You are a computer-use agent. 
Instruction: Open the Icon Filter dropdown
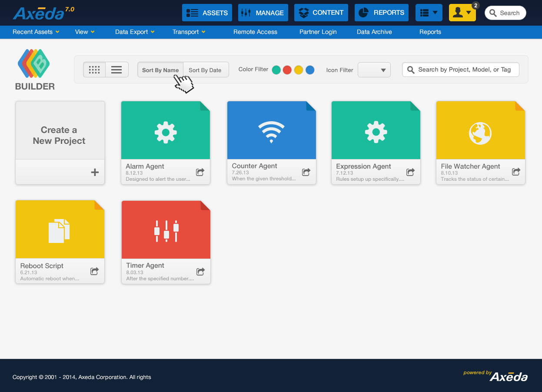[x=374, y=70]
